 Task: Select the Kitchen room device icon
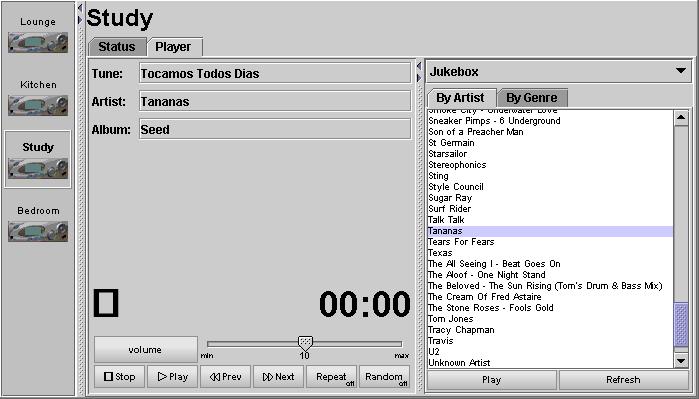pos(38,106)
